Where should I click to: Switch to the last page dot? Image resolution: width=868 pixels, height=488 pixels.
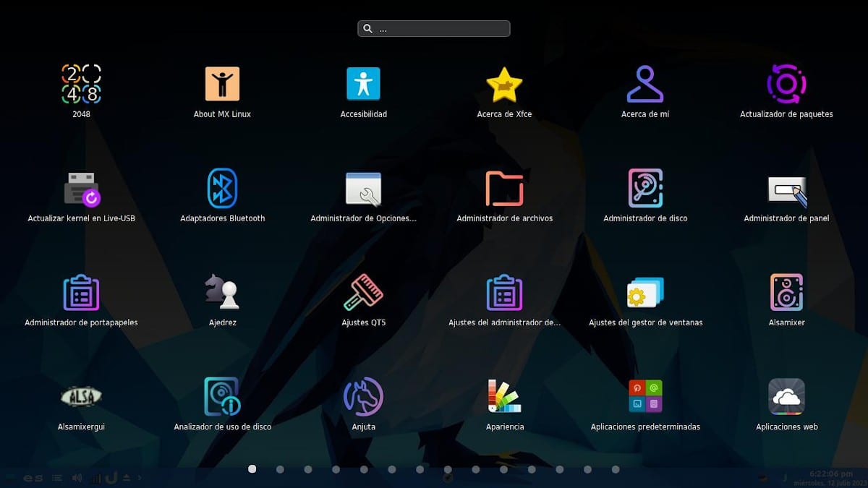[x=616, y=469]
